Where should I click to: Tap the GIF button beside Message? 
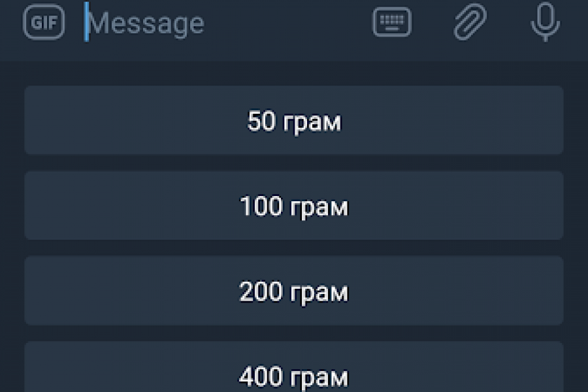44,23
